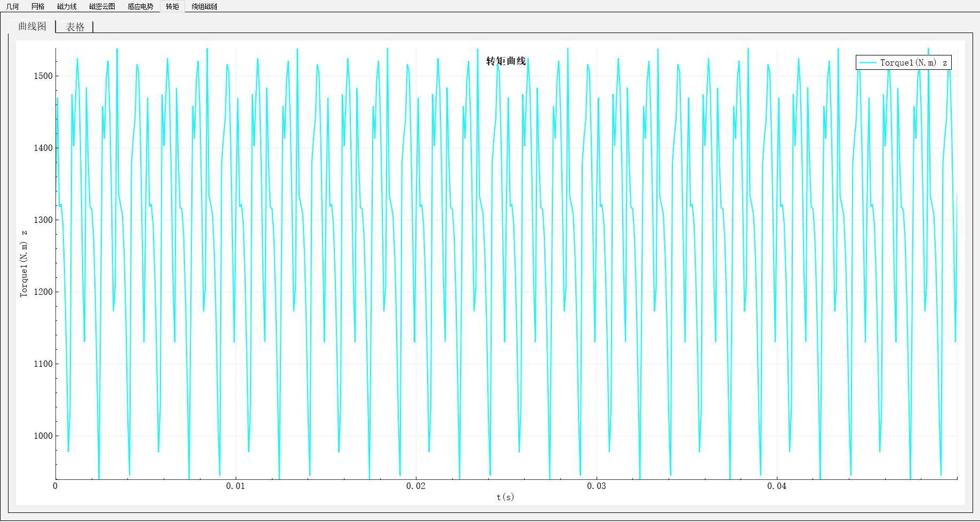Image resolution: width=980 pixels, height=522 pixels.
Task: Click the cyan legend line sample
Action: (868, 63)
